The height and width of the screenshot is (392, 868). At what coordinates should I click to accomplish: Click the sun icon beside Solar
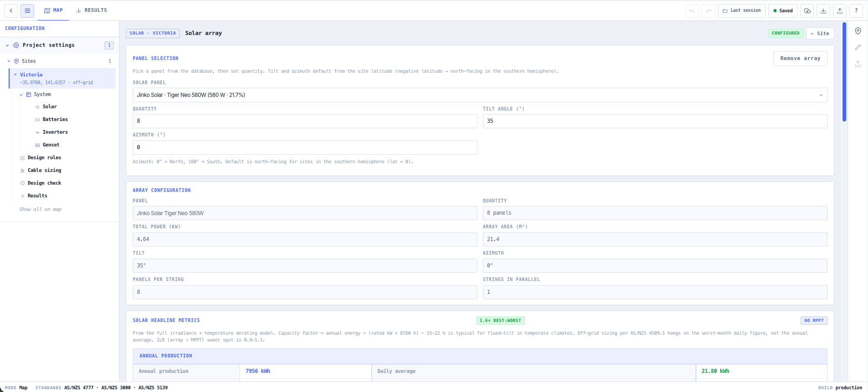tap(37, 107)
